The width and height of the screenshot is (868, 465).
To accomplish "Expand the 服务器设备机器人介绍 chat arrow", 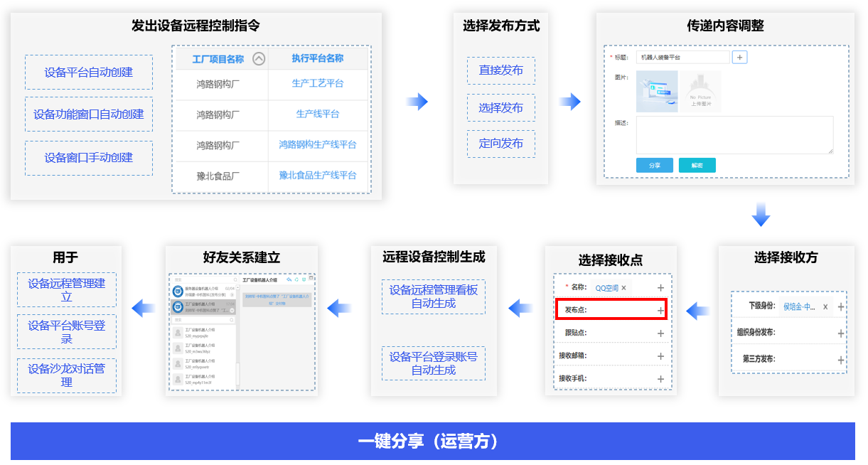I will [x=232, y=294].
